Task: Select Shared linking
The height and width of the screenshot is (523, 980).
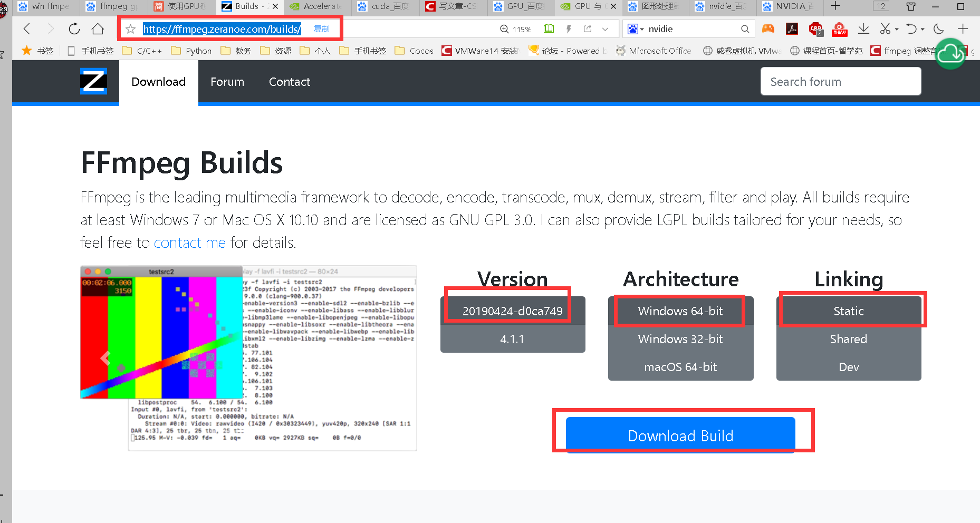Action: click(849, 339)
